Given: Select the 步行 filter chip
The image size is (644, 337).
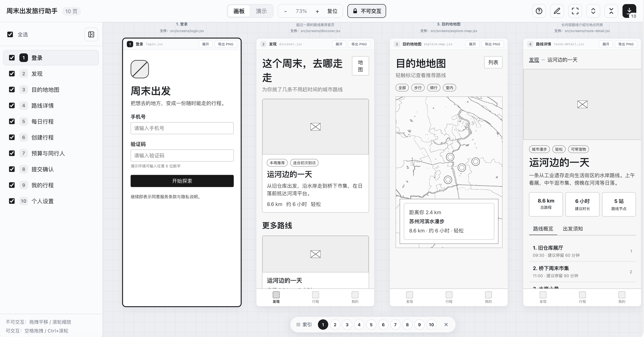Looking at the screenshot, I should (418, 88).
